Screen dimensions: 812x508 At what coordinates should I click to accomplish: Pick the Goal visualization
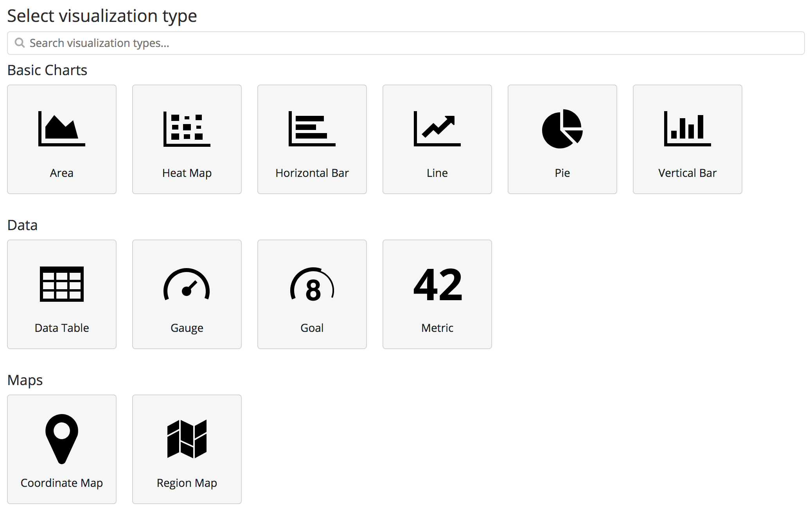coord(312,294)
